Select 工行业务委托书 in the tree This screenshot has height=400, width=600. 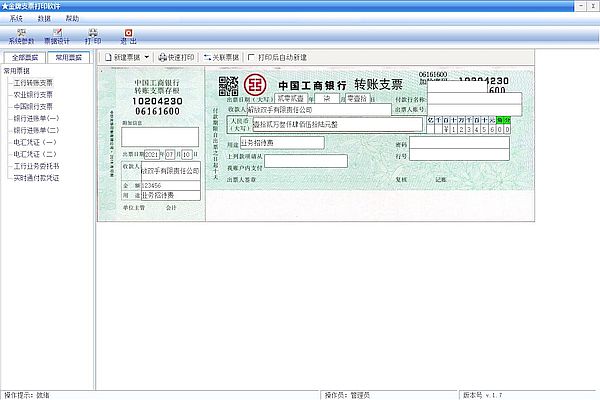point(36,166)
